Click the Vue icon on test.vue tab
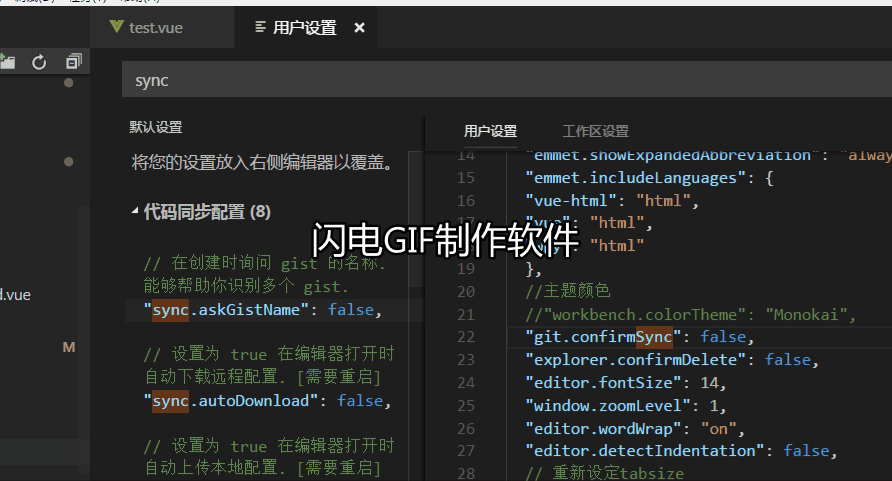This screenshot has height=481, width=892. click(x=117, y=27)
